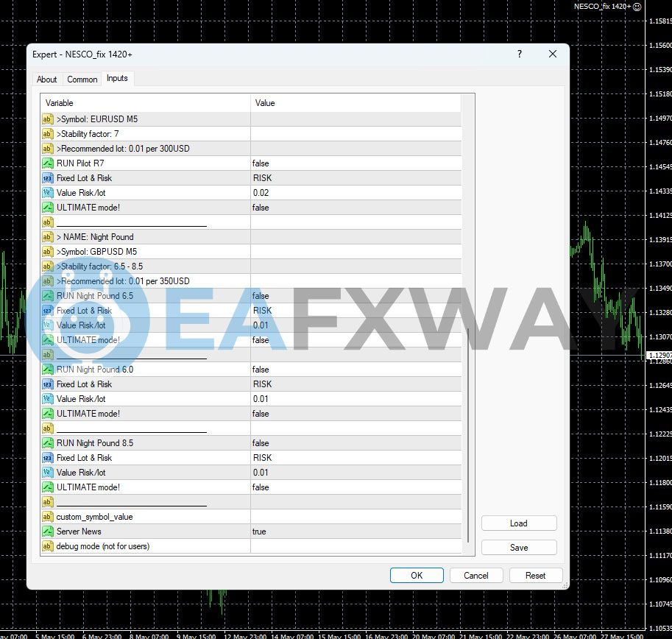Select the RUN Night Pound 8.5 row label
This screenshot has height=639, width=672.
coord(95,443)
